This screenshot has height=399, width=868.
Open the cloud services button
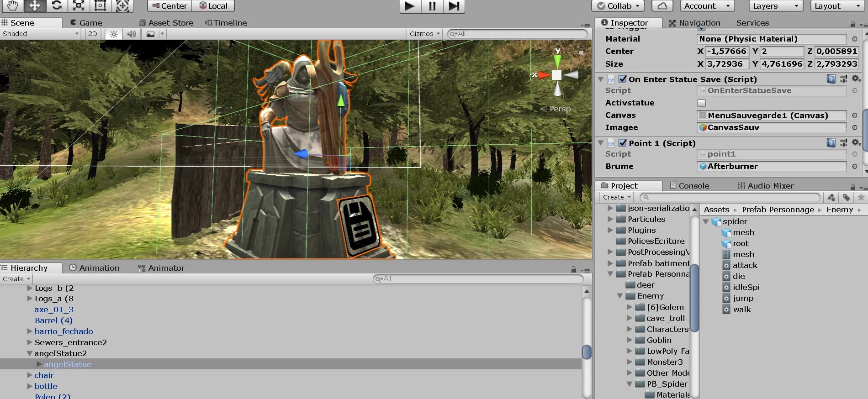[662, 6]
